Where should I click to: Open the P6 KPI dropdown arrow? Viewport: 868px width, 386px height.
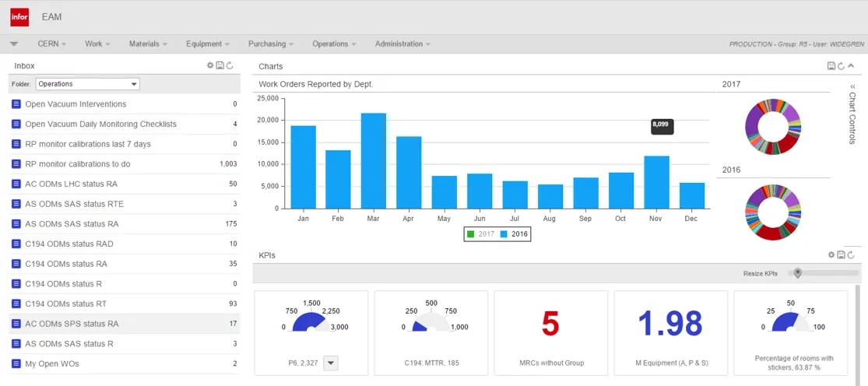tap(331, 363)
